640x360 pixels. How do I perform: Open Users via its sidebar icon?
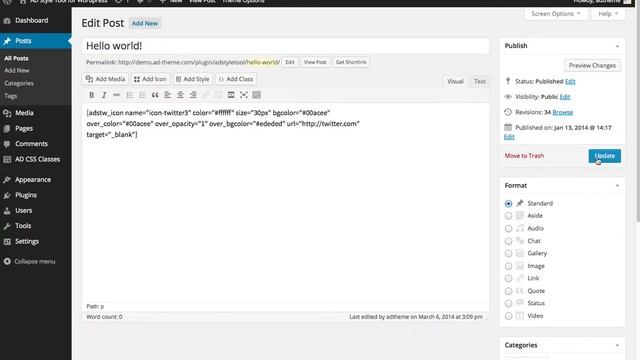pos(7,211)
